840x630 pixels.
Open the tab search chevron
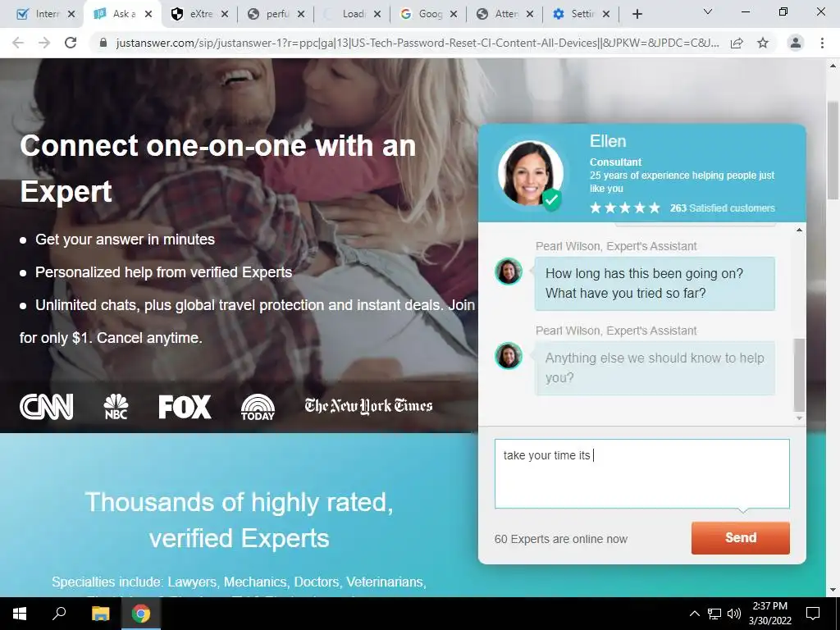pos(707,11)
